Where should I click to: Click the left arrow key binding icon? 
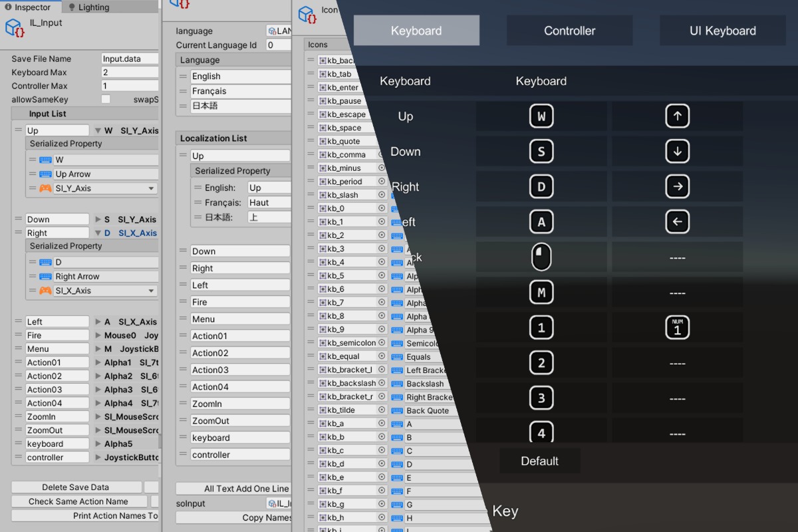tap(677, 222)
